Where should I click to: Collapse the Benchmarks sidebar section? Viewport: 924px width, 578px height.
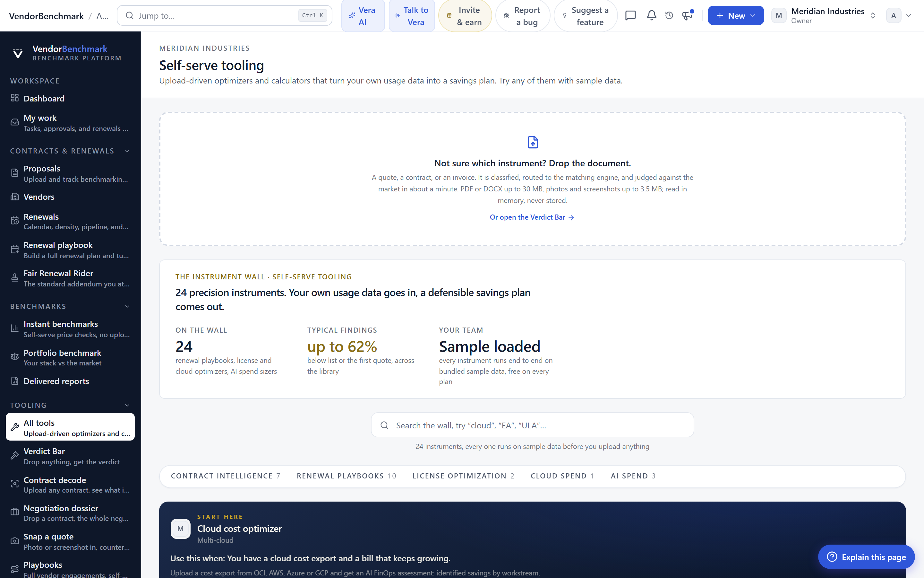click(x=127, y=307)
